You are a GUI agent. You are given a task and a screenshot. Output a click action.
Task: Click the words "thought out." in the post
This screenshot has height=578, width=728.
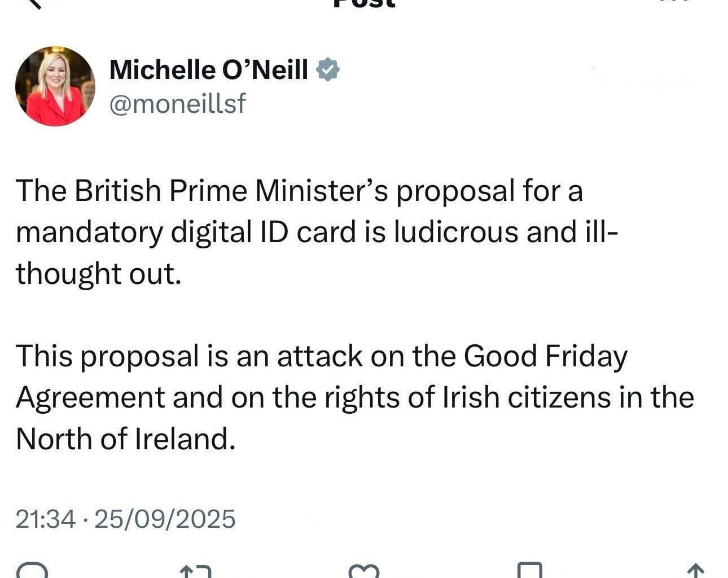point(99,273)
